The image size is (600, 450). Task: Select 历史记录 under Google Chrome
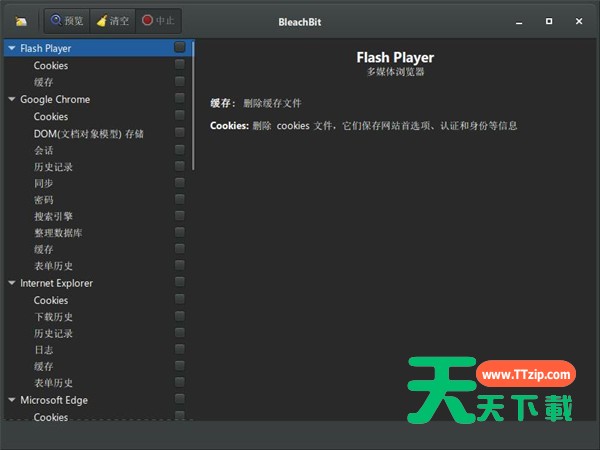tap(53, 166)
